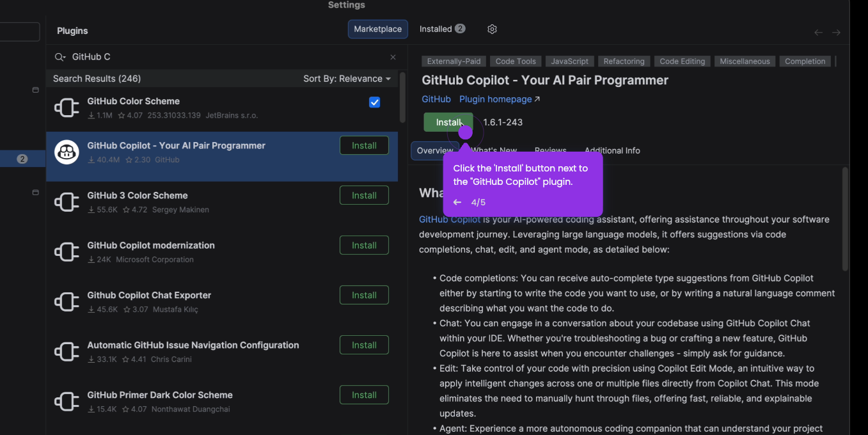
Task: Click GitHub Copilot avatar icon in list
Action: pos(67,152)
